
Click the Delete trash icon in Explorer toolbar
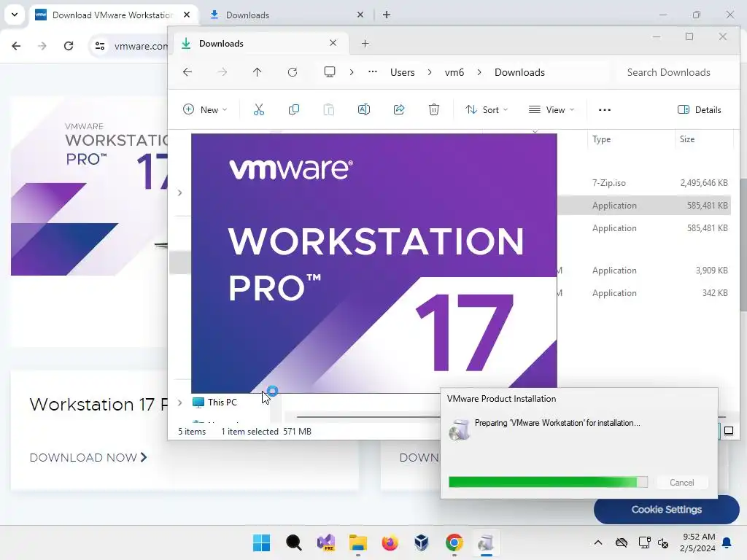pos(433,110)
